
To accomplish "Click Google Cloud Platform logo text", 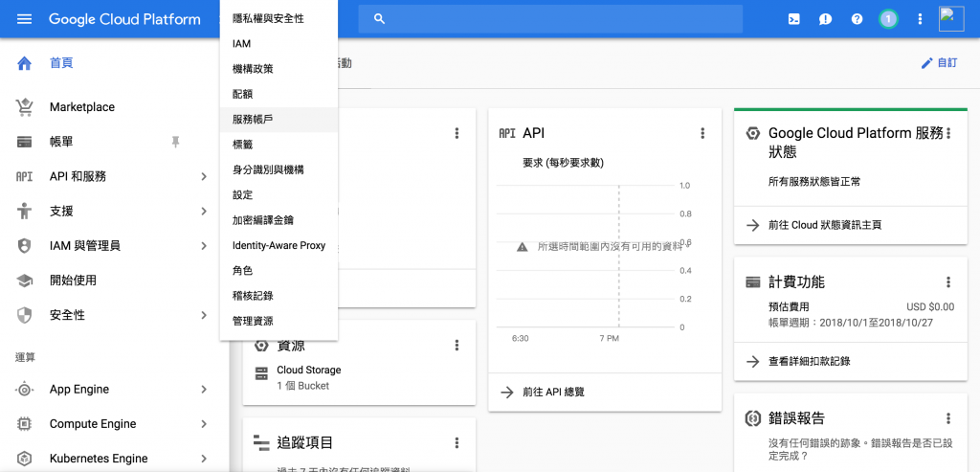I will point(125,19).
